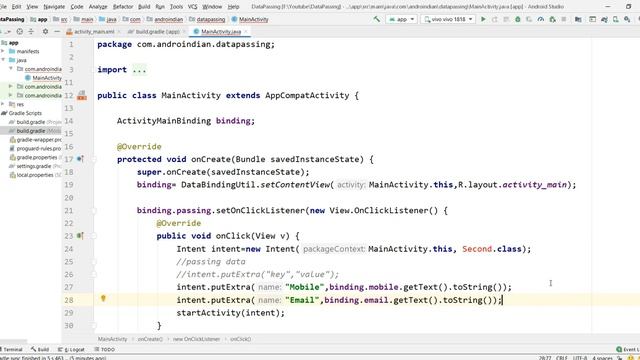Select local.properties in project tree
The image size is (640, 360).
(36, 175)
